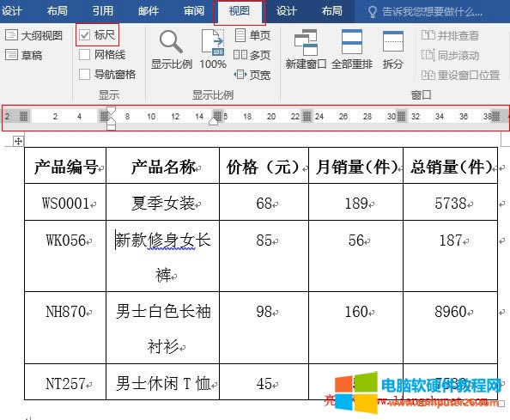510x420 pixels.
Task: Set zoom to 100% icon
Action: coord(213,50)
